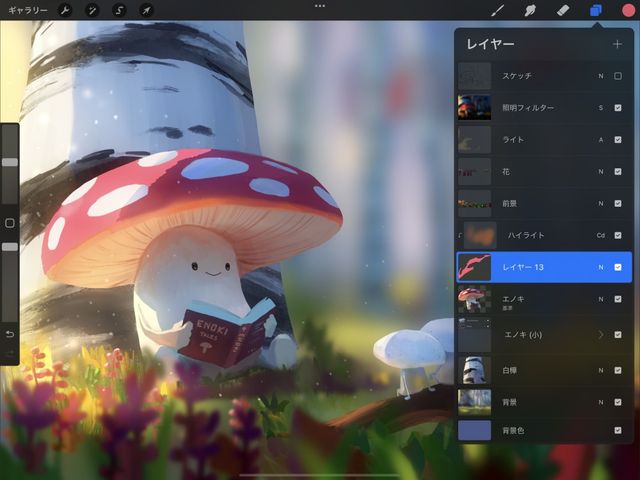
Task: Open blend mode N of 花 layer
Action: pyautogui.click(x=601, y=171)
